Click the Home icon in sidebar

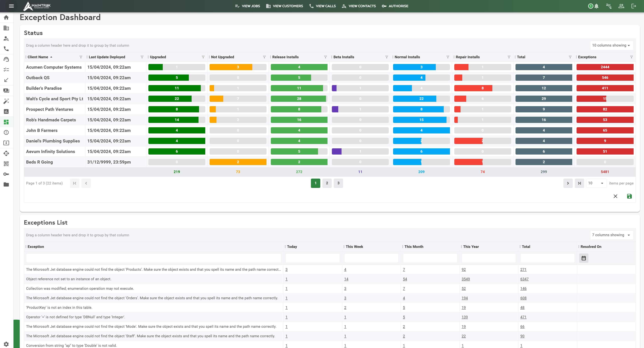[6, 17]
